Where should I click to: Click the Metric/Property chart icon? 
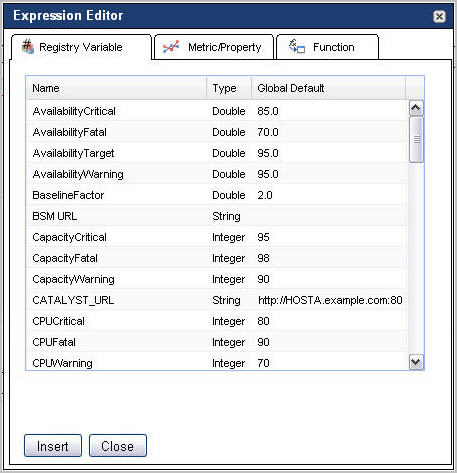point(171,47)
